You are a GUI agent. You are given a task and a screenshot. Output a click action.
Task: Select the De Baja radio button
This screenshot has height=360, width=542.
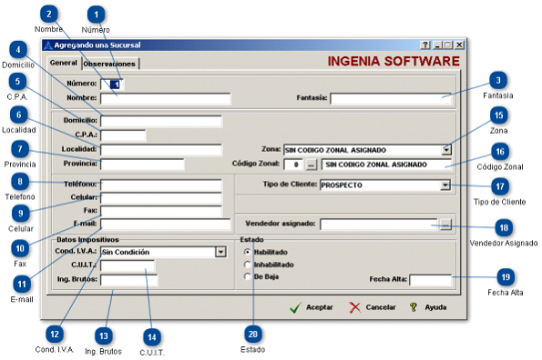click(247, 277)
